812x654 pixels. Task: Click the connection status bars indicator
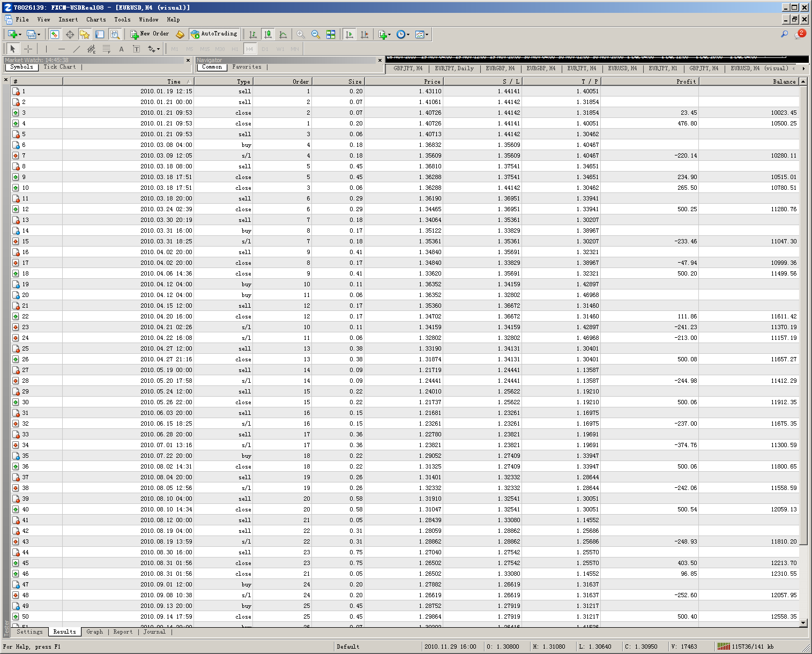[x=724, y=646]
